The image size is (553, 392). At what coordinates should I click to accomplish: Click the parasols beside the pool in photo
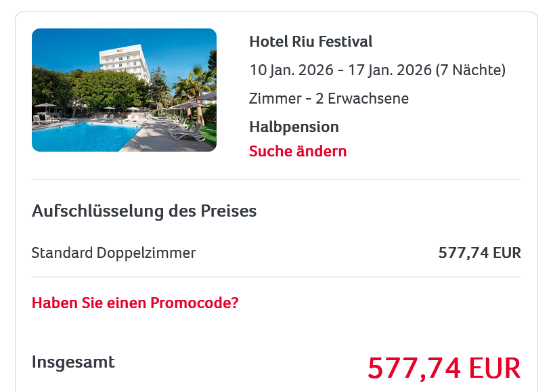46,106
